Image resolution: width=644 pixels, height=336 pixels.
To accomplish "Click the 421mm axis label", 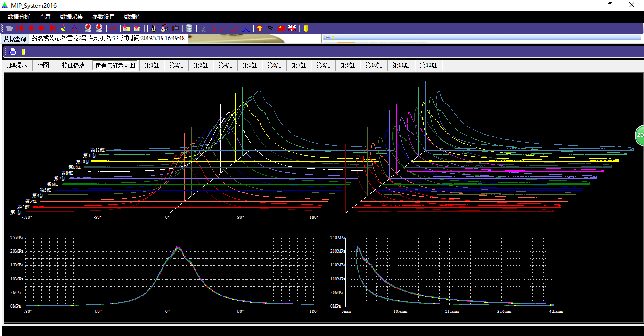I will coord(556,312).
